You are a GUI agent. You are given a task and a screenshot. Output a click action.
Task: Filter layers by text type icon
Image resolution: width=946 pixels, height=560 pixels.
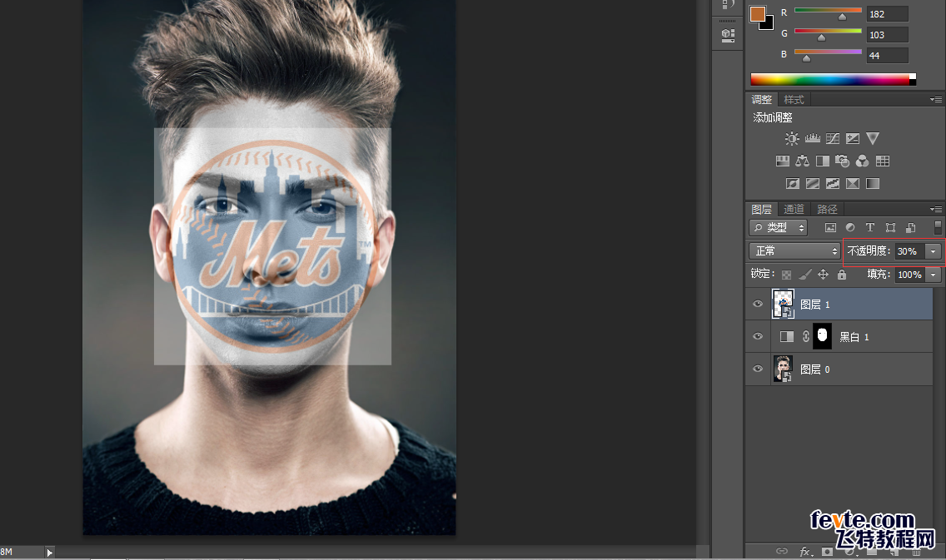[x=870, y=227]
